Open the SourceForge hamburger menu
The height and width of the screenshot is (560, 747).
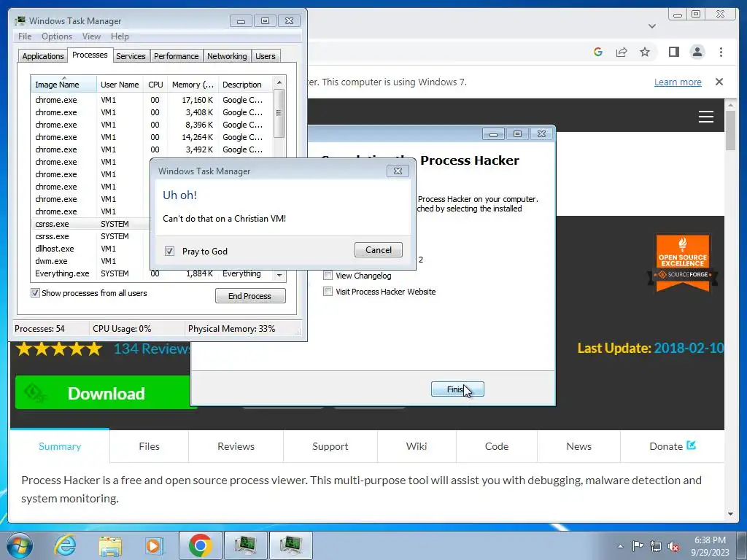pyautogui.click(x=706, y=116)
